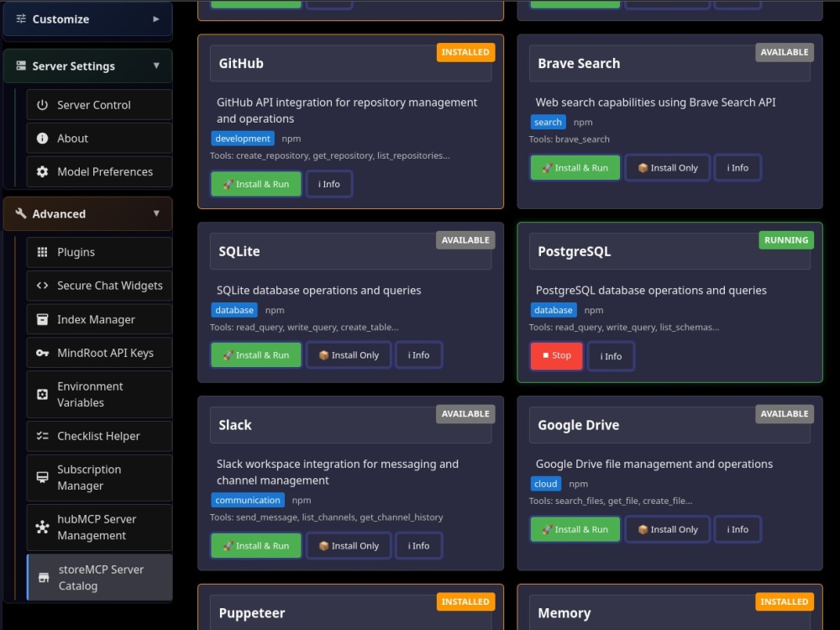The width and height of the screenshot is (840, 630).
Task: Click the Environment Variables icon
Action: tap(42, 394)
